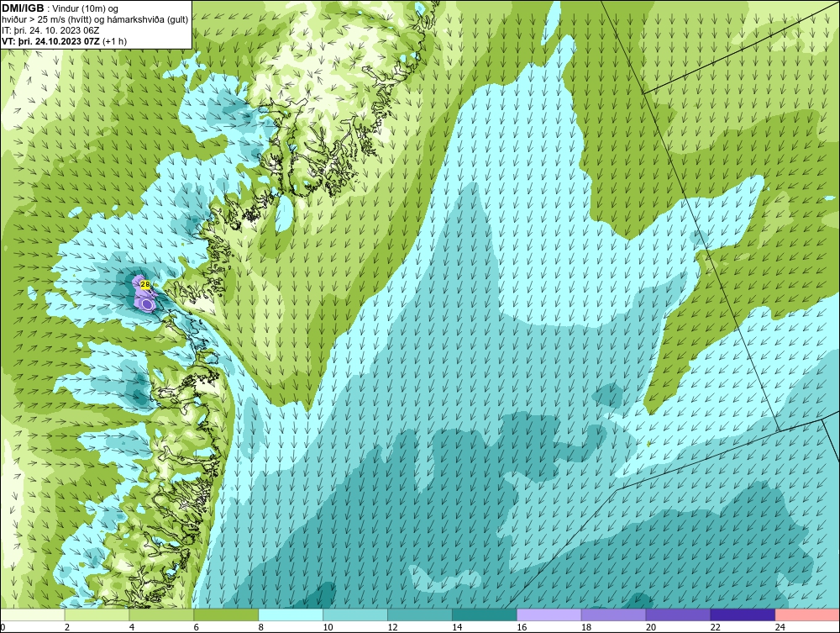Image resolution: width=840 pixels, height=633 pixels.
Task: Pick the 10–12 m/s cyan legend swatch
Action: pyautogui.click(x=355, y=615)
